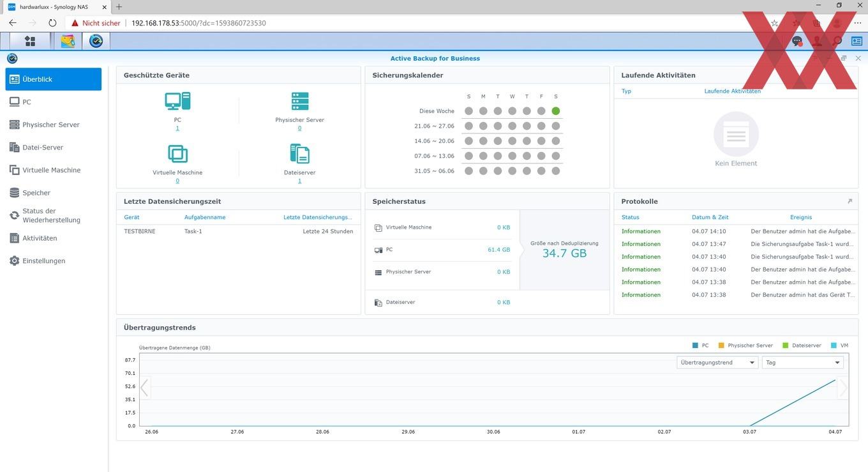Screen dimensions: 868x472
Task: Select the 04.07 13:47 log entry
Action: pos(736,244)
